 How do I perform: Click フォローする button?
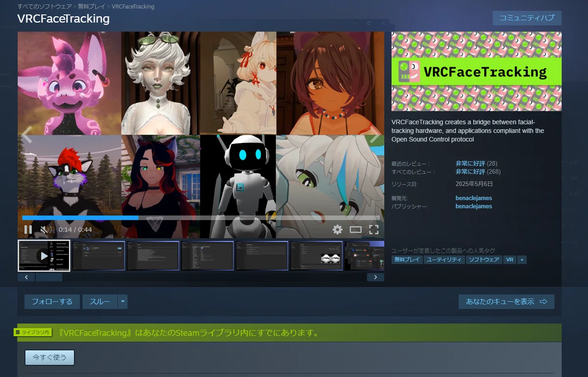click(52, 302)
